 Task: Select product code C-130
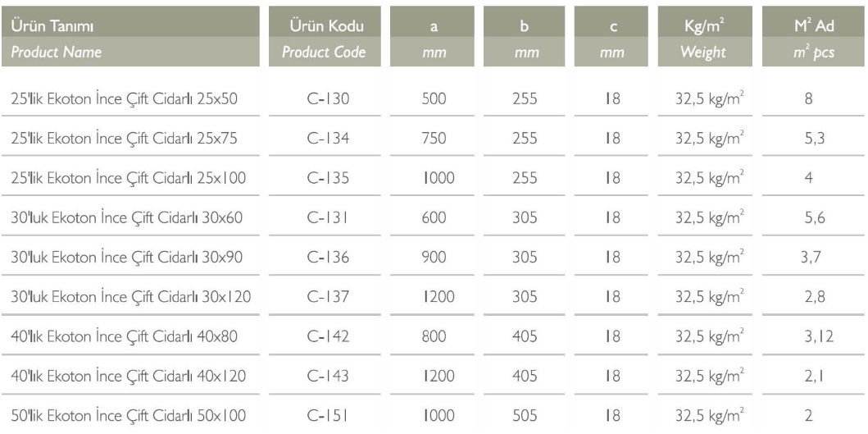click(x=329, y=99)
